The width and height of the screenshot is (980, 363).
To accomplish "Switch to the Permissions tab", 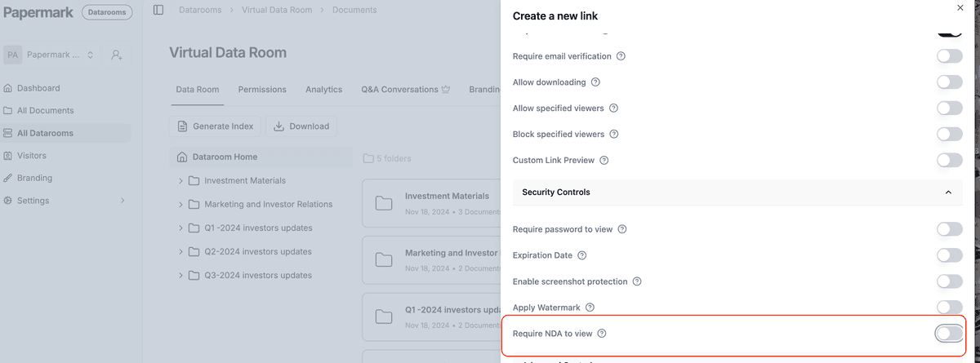I will coord(262,90).
